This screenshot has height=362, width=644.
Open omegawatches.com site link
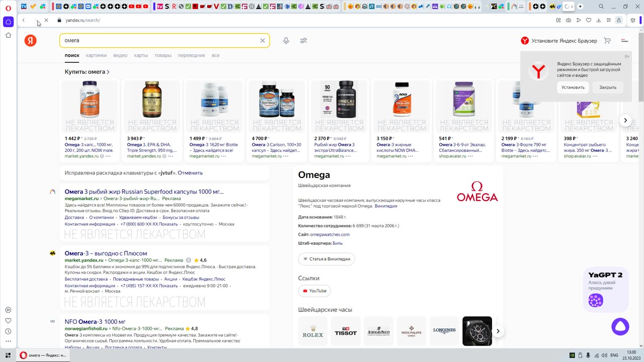pyautogui.click(x=330, y=235)
